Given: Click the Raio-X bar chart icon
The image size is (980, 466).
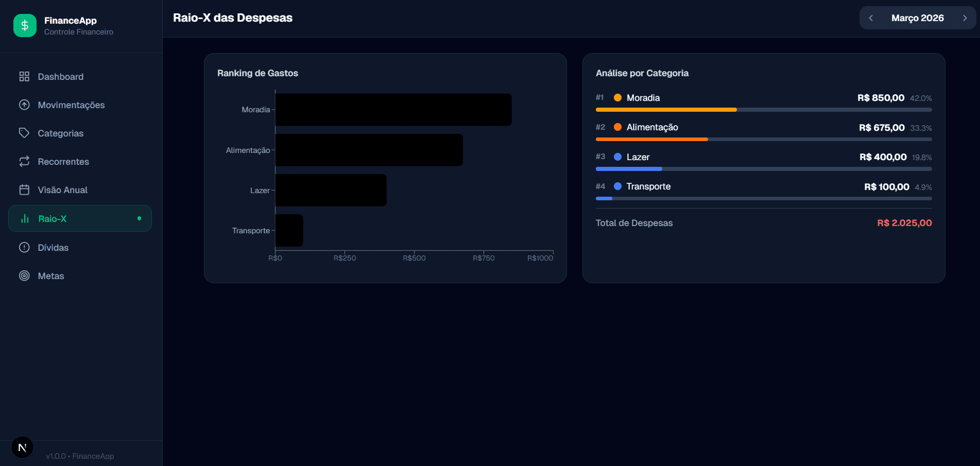Looking at the screenshot, I should tap(24, 218).
